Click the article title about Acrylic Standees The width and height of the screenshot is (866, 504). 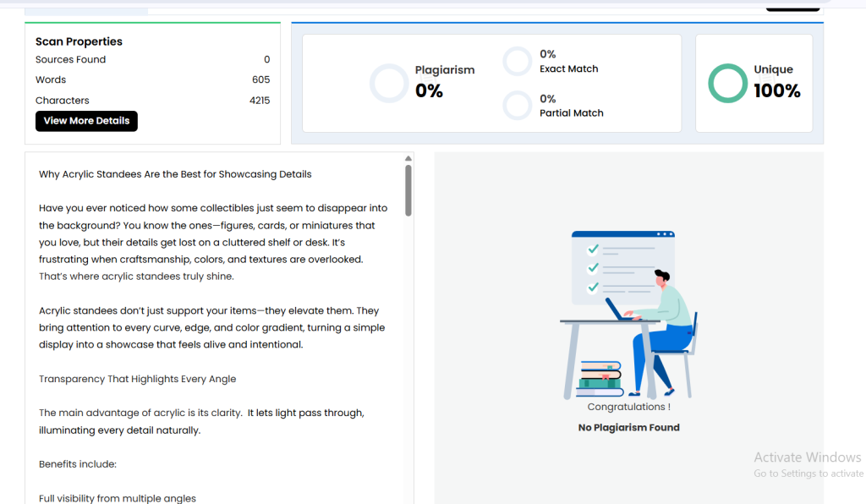pyautogui.click(x=175, y=174)
